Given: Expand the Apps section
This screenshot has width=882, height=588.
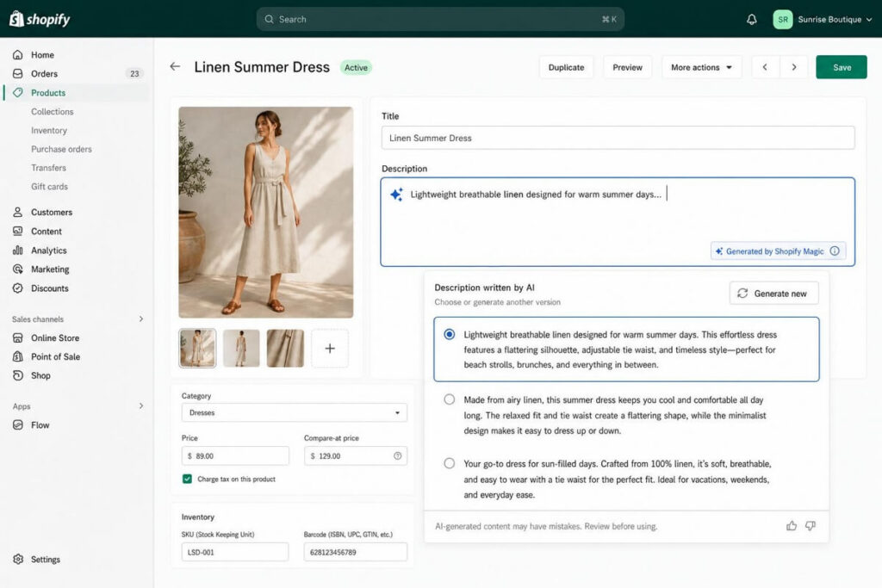Looking at the screenshot, I should tap(141, 405).
